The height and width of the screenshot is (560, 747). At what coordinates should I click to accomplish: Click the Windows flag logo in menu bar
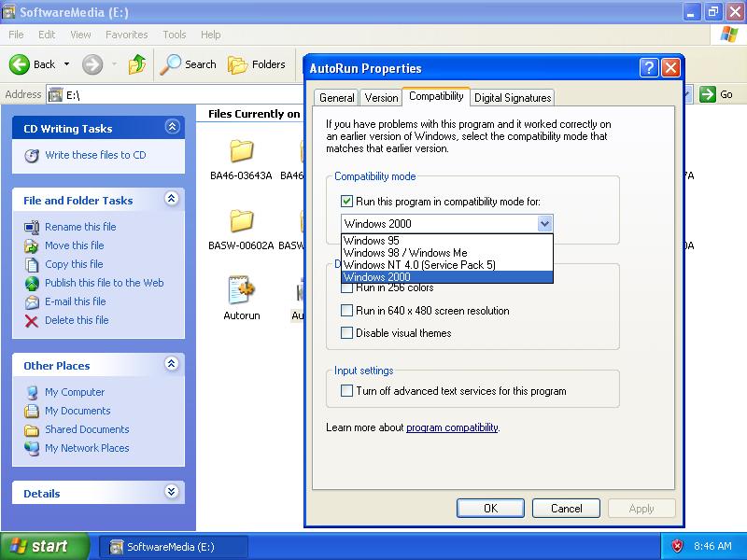728,35
